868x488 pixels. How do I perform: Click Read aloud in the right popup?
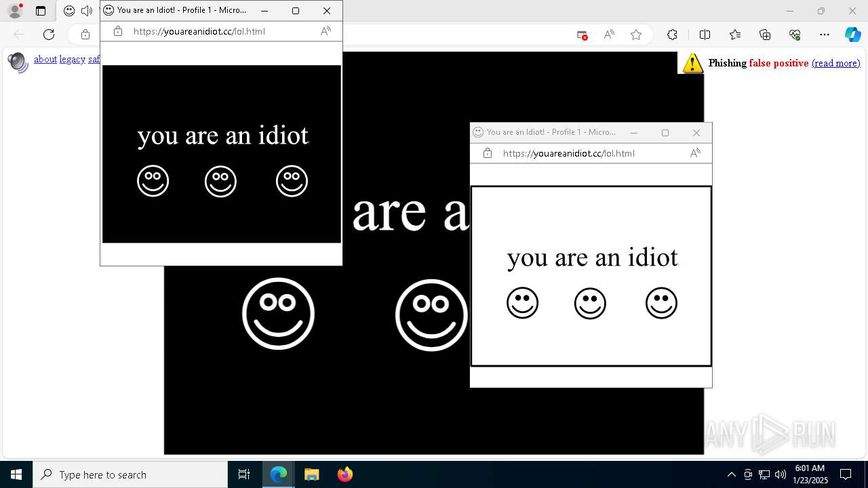[695, 153]
